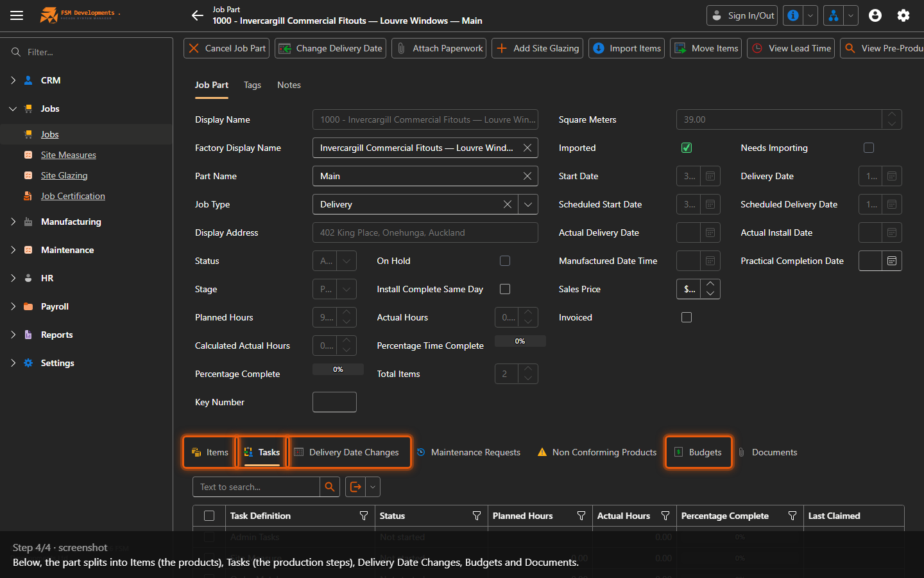Open the Site Glazing link in sidebar
Viewport: 924px width, 578px height.
coord(64,175)
